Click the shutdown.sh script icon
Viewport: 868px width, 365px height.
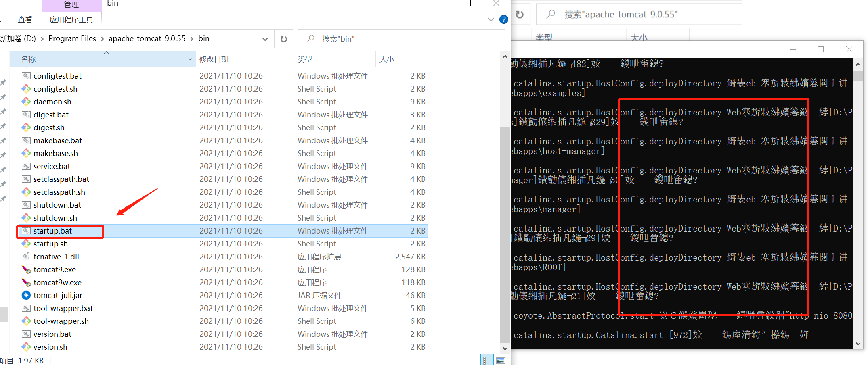(x=26, y=218)
